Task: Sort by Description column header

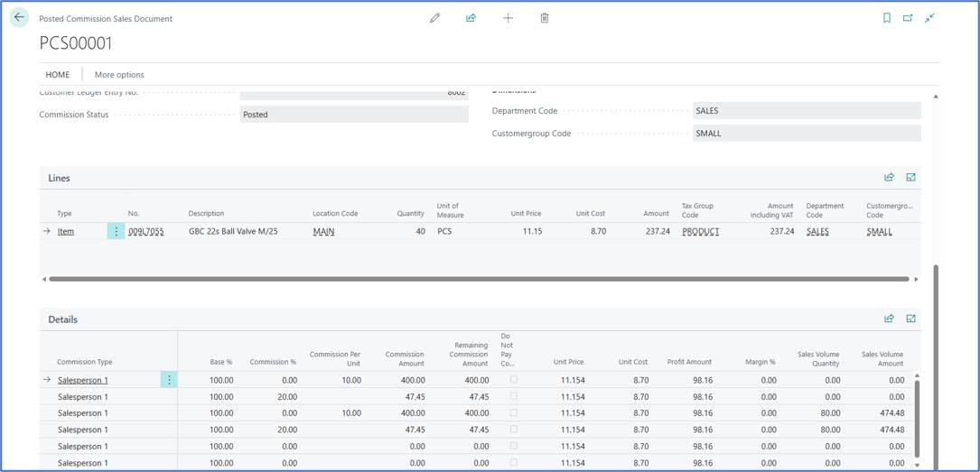Action: [x=206, y=214]
